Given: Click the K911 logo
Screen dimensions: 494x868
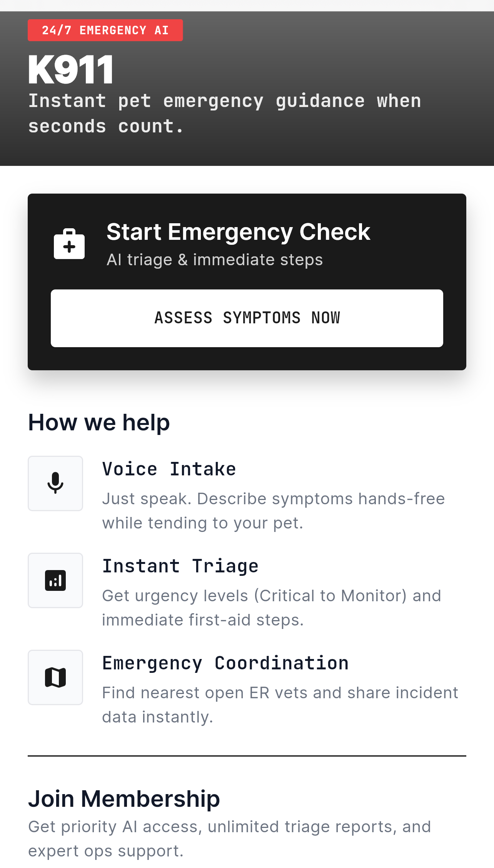Looking at the screenshot, I should click(x=70, y=69).
